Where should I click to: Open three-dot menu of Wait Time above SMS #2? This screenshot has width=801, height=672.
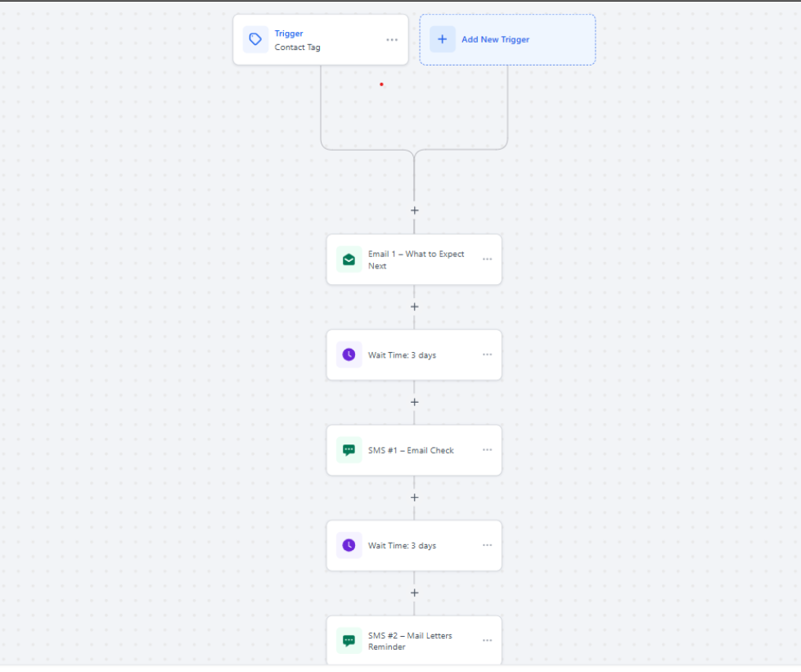[488, 545]
